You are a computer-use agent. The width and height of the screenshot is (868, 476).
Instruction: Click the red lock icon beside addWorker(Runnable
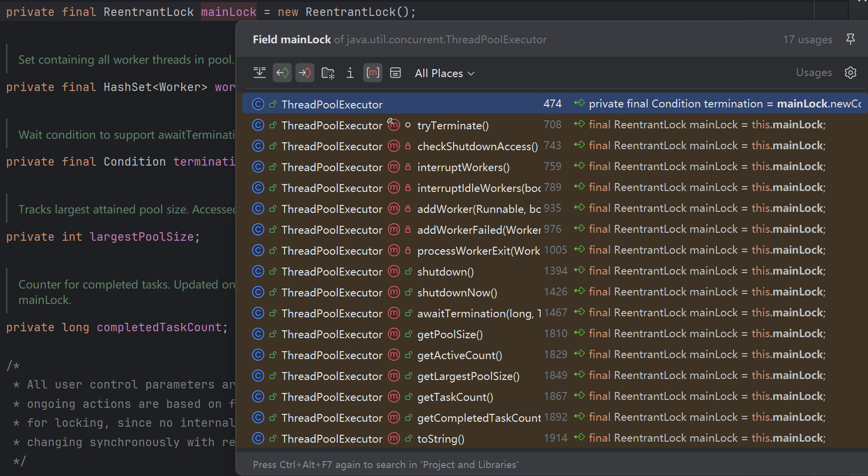click(x=408, y=209)
